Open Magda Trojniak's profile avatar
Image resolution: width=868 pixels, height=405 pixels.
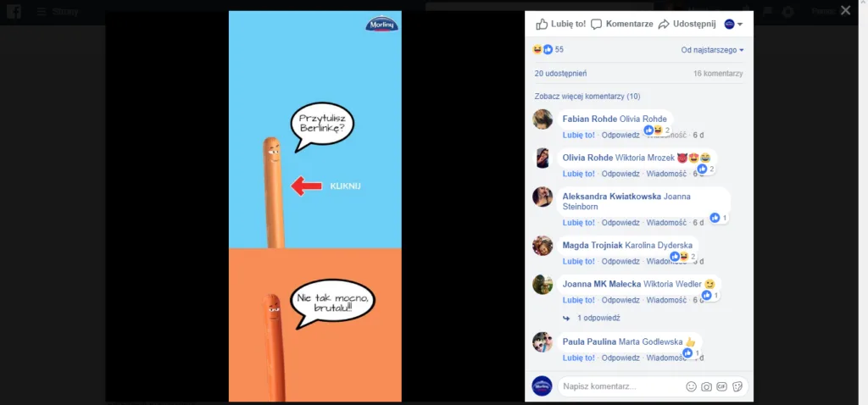point(542,246)
